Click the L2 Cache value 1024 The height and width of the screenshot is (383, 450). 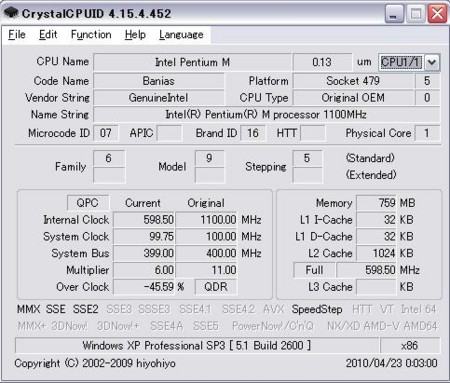[376, 253]
